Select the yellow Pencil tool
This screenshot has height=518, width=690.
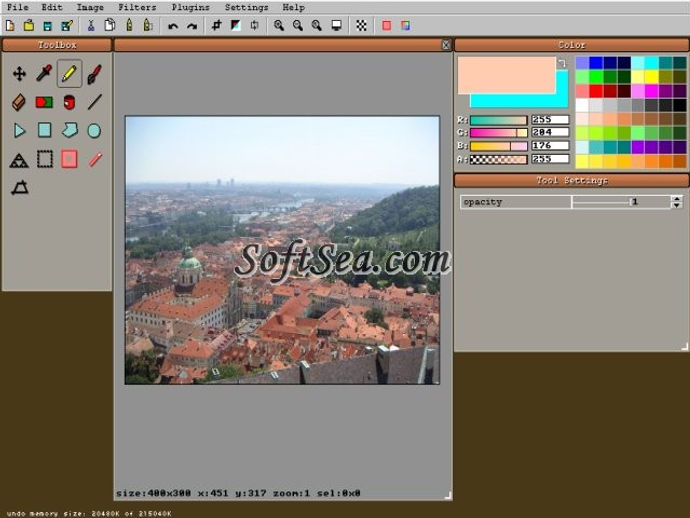69,73
